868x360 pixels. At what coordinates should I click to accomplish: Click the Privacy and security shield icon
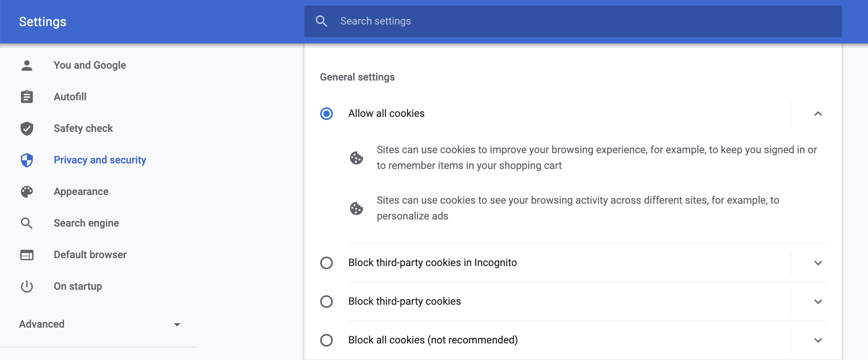tap(27, 160)
